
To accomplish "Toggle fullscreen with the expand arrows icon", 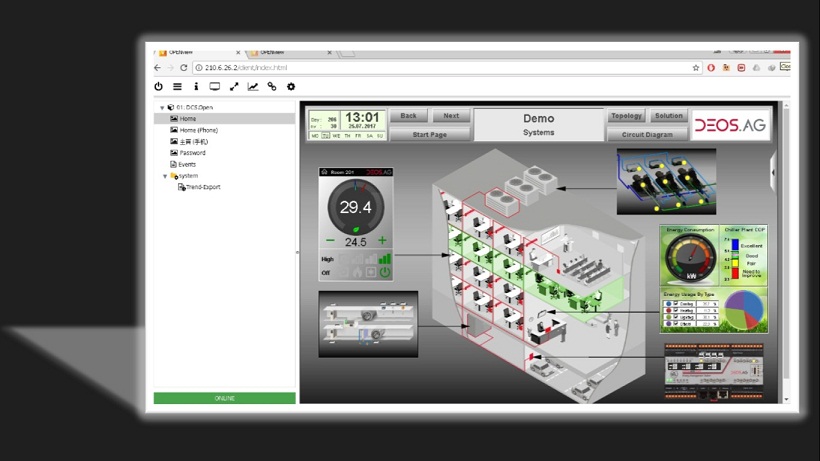I will point(234,87).
